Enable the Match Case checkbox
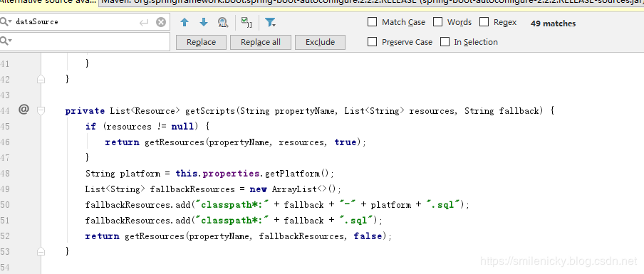 [372, 22]
